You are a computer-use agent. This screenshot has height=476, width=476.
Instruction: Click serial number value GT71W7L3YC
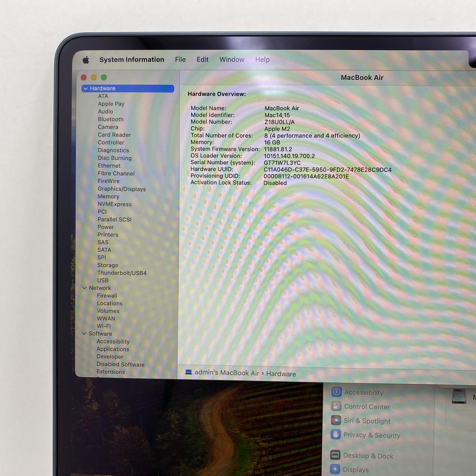[x=282, y=163]
